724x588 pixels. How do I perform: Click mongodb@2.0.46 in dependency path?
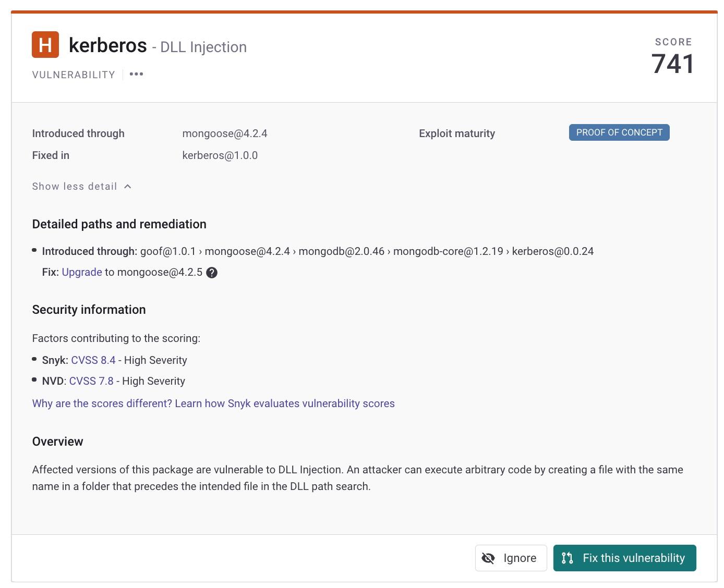(x=341, y=251)
